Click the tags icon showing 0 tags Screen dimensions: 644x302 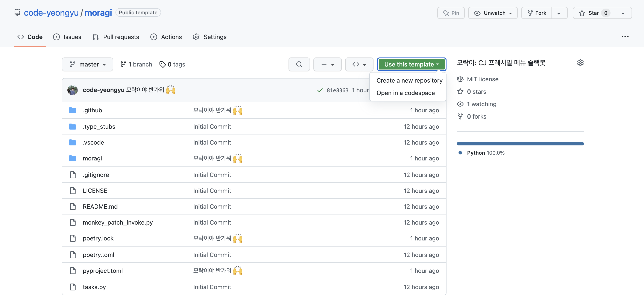pos(163,64)
